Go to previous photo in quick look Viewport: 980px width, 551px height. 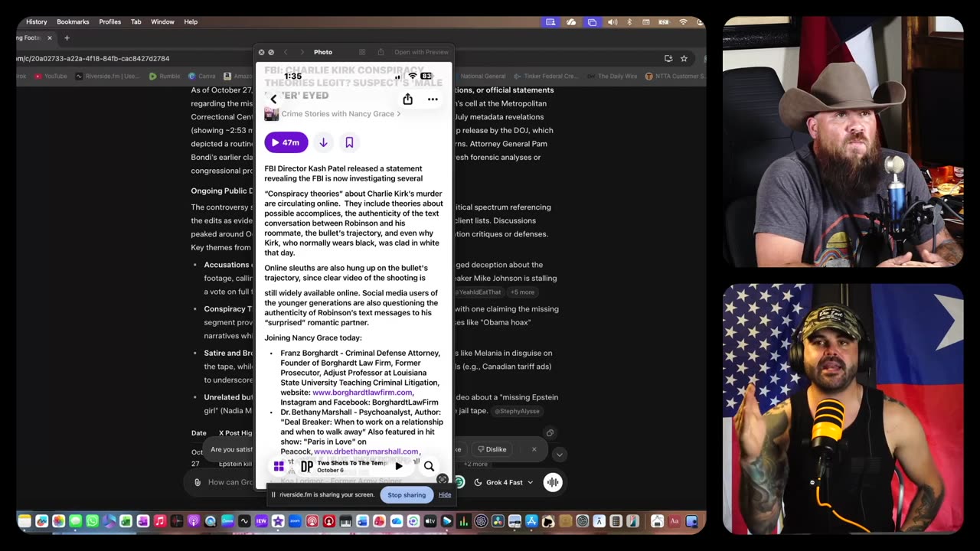(x=286, y=52)
